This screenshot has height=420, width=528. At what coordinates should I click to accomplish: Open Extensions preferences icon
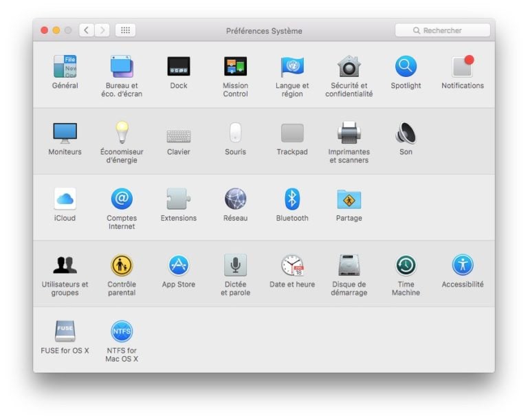pos(179,199)
